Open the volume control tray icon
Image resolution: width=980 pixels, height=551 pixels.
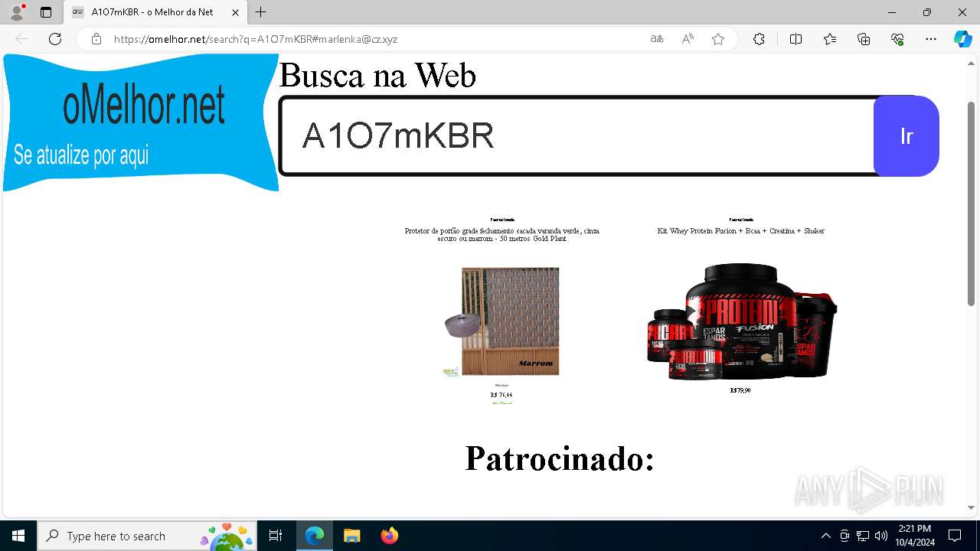[x=881, y=536]
